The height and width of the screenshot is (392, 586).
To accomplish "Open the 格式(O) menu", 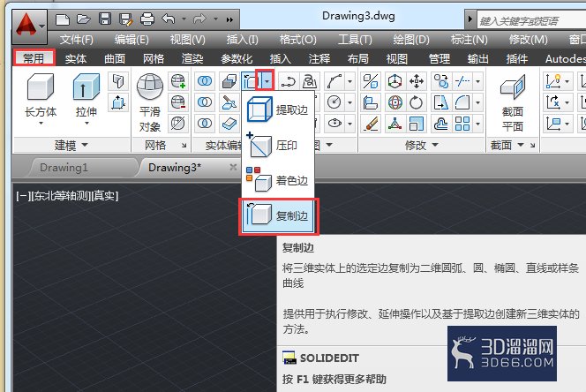I will 298,39.
